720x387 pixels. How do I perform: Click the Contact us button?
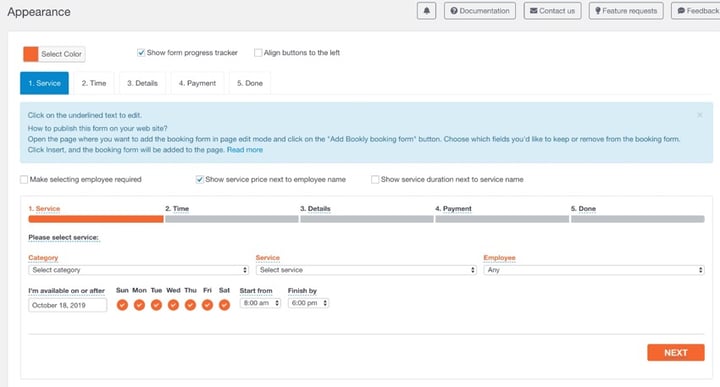(x=552, y=11)
